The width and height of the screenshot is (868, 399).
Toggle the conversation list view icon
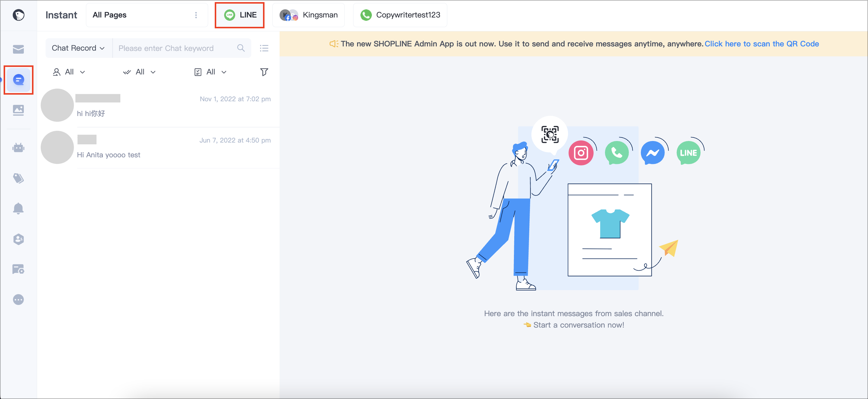264,48
